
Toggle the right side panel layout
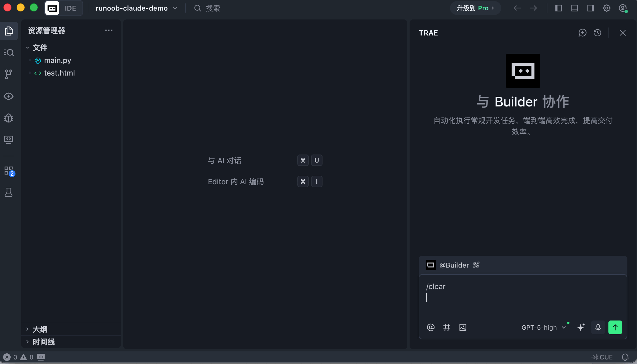590,8
